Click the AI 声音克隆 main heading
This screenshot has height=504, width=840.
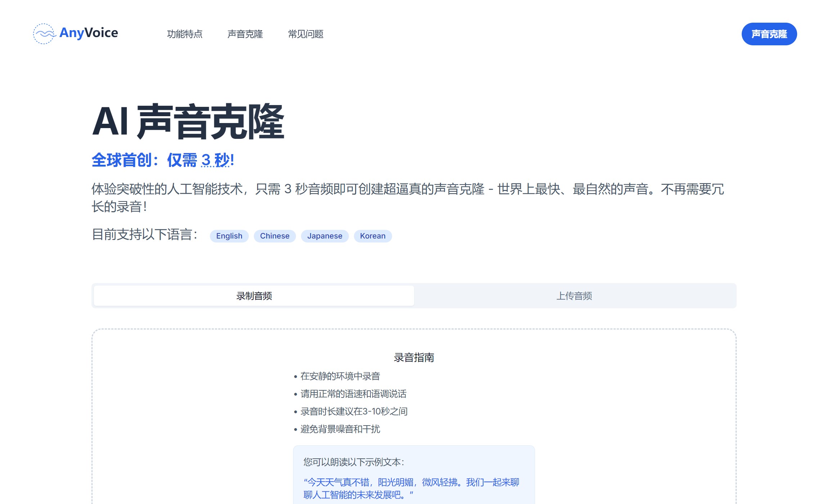point(188,122)
